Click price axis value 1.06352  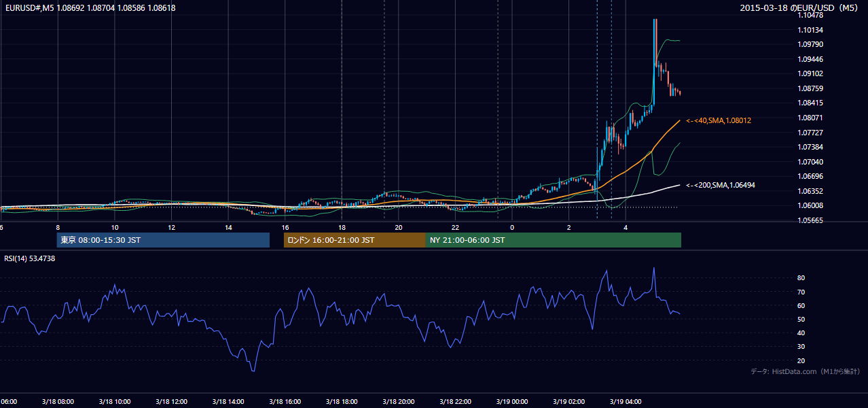click(x=811, y=191)
